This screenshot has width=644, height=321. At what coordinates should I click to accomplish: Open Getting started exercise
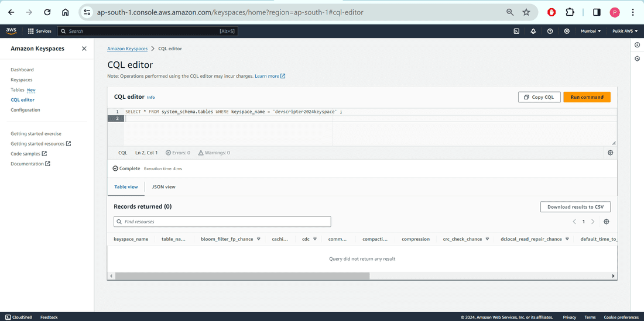point(36,134)
